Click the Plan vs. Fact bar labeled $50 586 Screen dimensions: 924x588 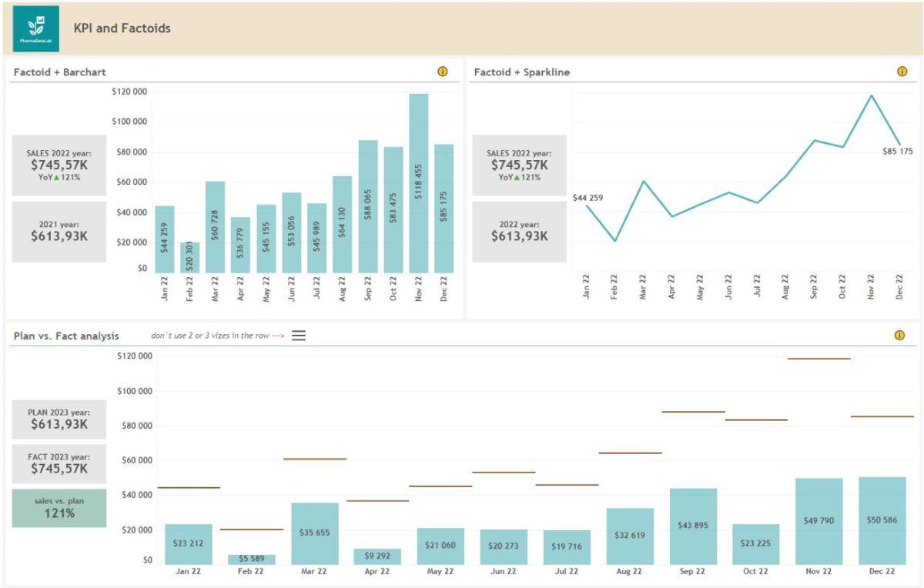pos(882,521)
